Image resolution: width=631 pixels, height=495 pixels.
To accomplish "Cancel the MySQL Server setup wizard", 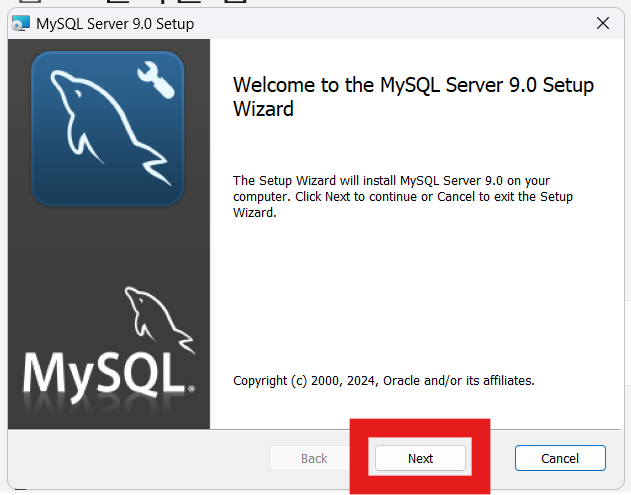I will pos(560,458).
